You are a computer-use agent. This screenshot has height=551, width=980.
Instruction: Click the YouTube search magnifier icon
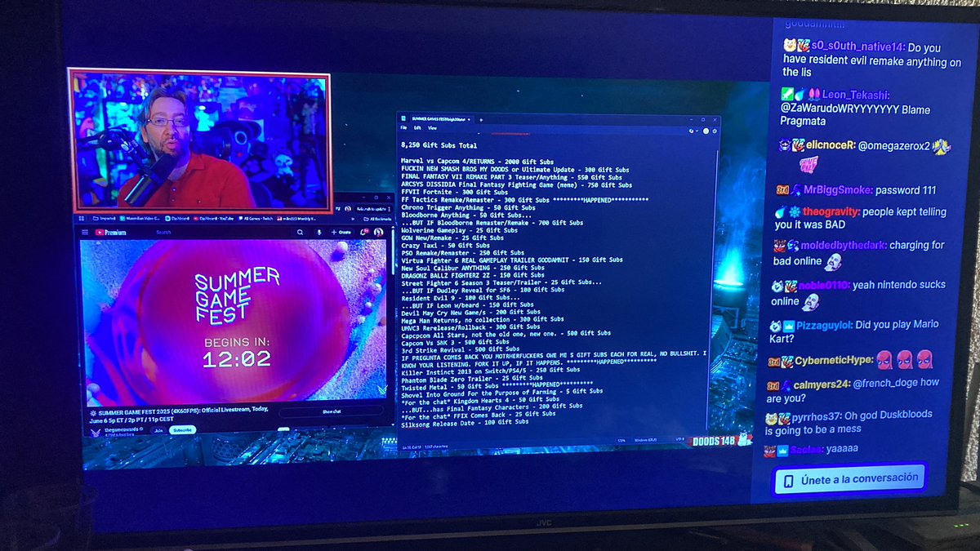300,233
